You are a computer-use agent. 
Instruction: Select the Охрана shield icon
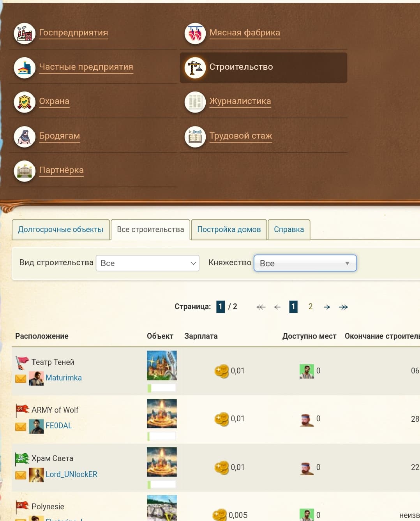point(25,102)
